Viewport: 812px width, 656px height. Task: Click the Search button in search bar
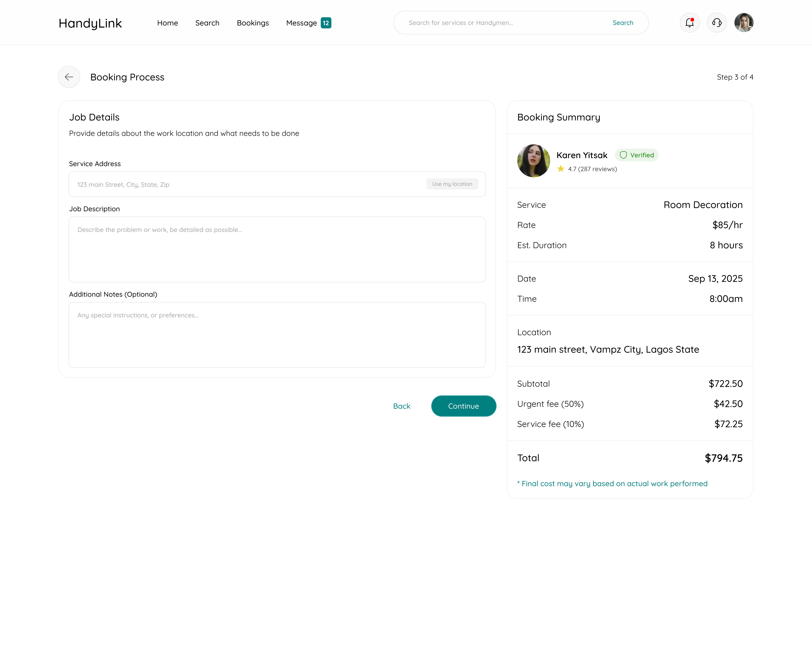point(623,23)
